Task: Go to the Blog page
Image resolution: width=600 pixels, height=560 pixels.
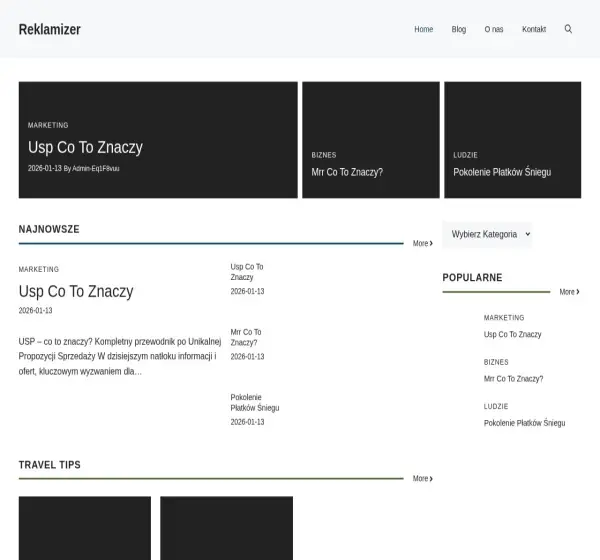Action: (459, 29)
